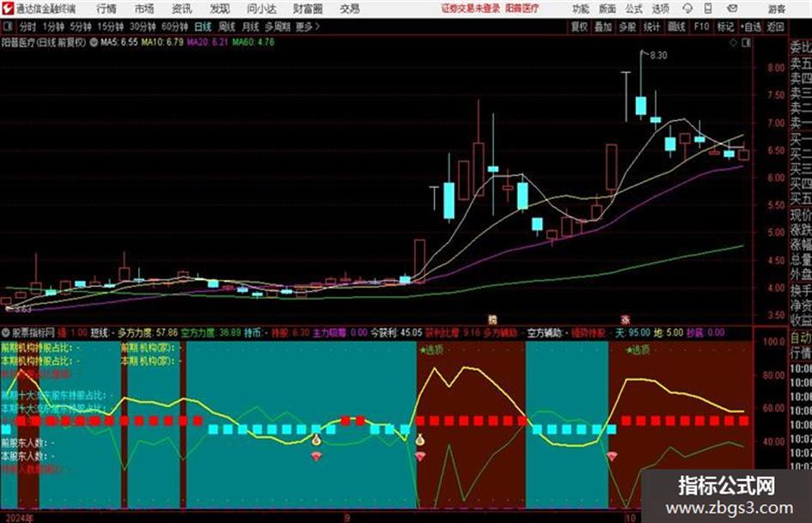Click the MA20: 6.21 indicator value
This screenshot has width=812, height=523.
[x=208, y=42]
